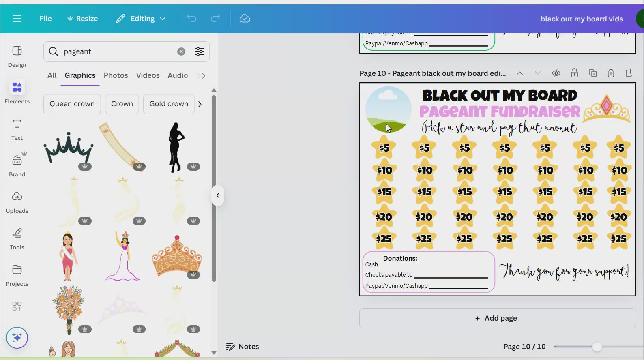The height and width of the screenshot is (360, 644).
Task: Clear the pageant search text
Action: coord(181,51)
